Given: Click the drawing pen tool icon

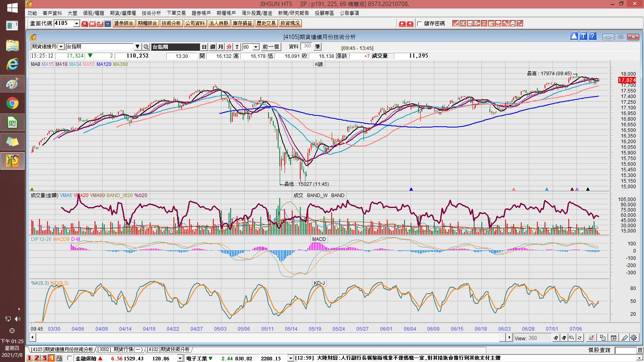Looking at the screenshot, I should point(624,338).
